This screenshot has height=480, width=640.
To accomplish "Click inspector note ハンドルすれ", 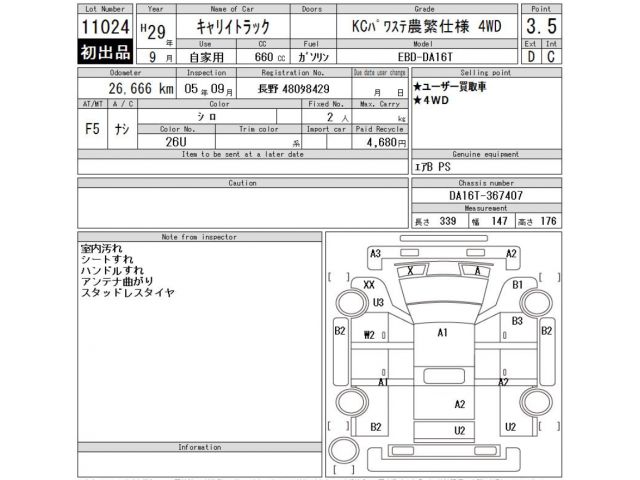I will point(112,270).
